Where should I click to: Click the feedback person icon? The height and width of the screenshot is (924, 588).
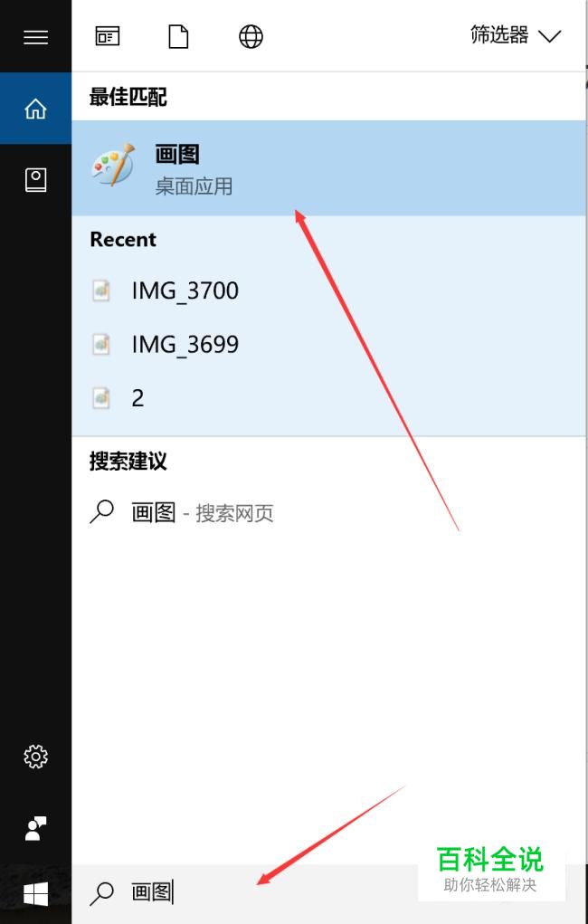(35, 829)
